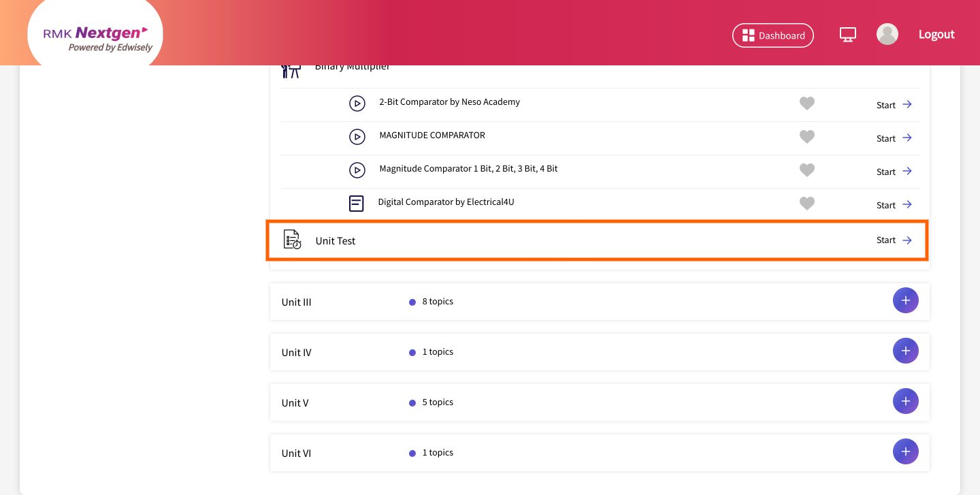Start Digital Comparator by Electrical4U article
Image resolution: width=980 pixels, height=495 pixels.
tap(894, 205)
